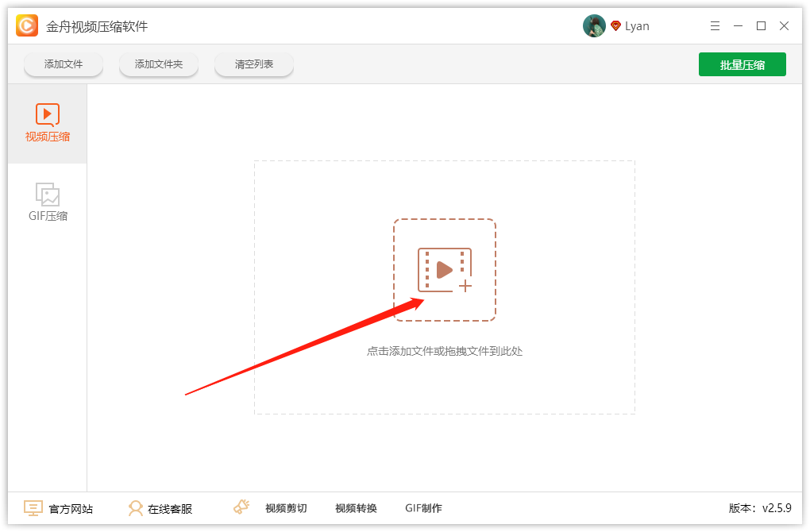The height and width of the screenshot is (532, 810).
Task: Click the add-video film icon in drop zone
Action: pyautogui.click(x=445, y=270)
